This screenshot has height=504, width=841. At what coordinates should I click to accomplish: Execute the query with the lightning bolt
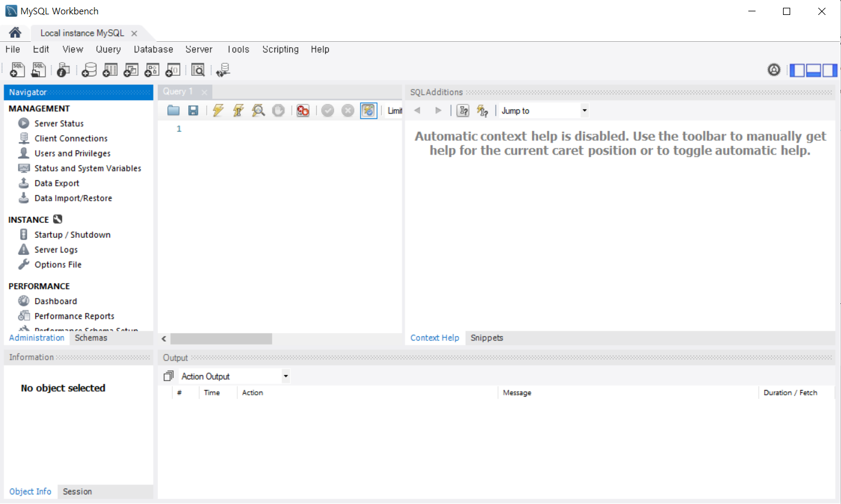pyautogui.click(x=218, y=110)
